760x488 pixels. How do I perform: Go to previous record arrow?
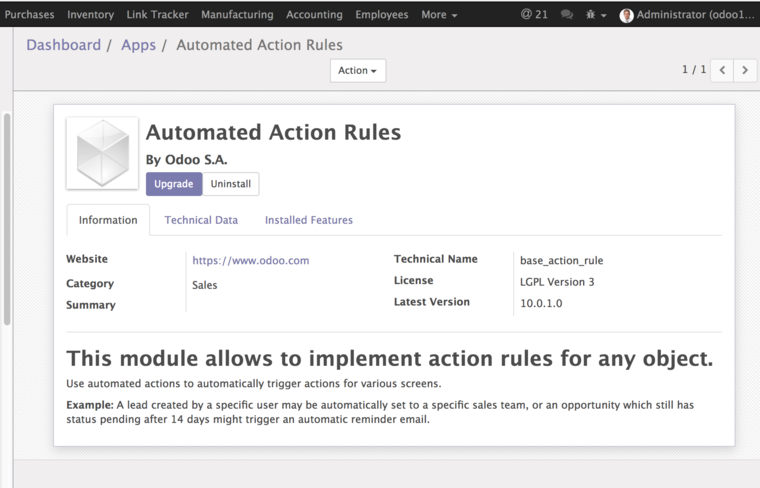pos(722,71)
